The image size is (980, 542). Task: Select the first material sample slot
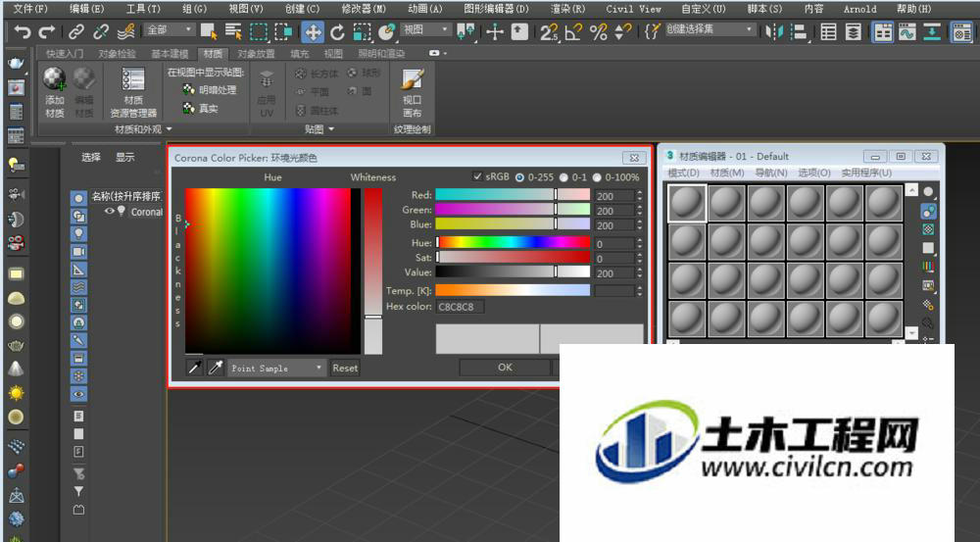[687, 203]
